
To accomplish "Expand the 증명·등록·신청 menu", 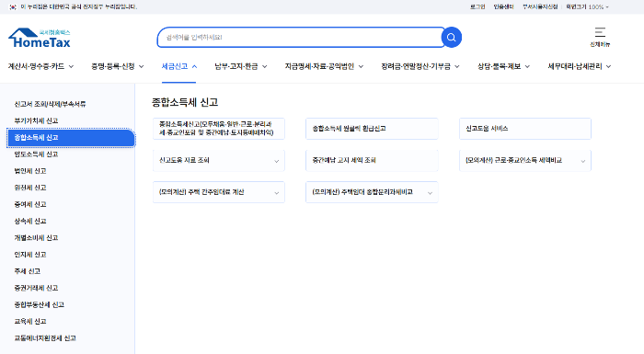I will click(x=118, y=66).
